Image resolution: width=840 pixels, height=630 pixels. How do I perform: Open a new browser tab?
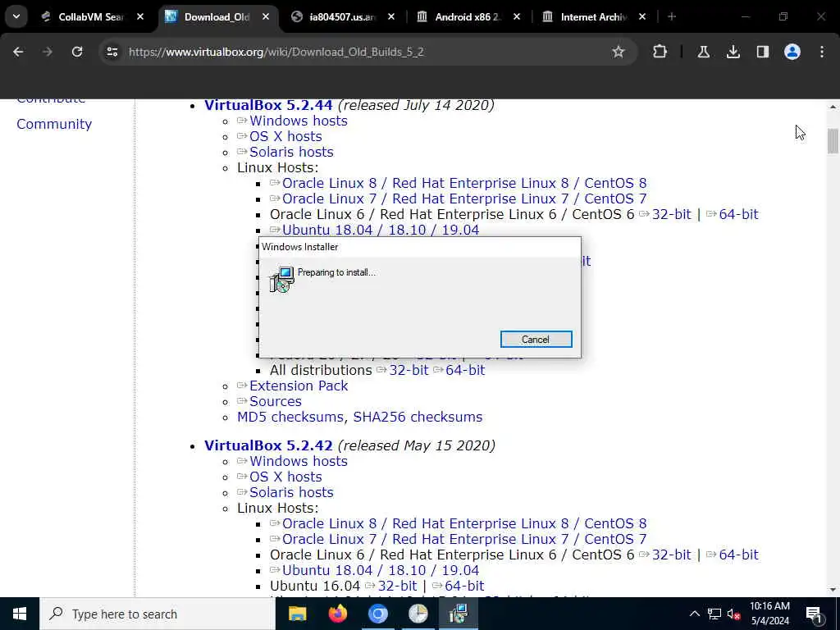[672, 17]
